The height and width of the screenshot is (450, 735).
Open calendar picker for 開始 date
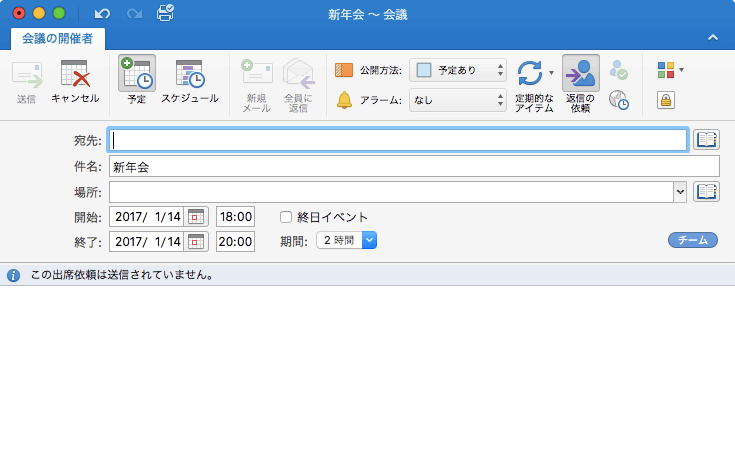tap(196, 217)
